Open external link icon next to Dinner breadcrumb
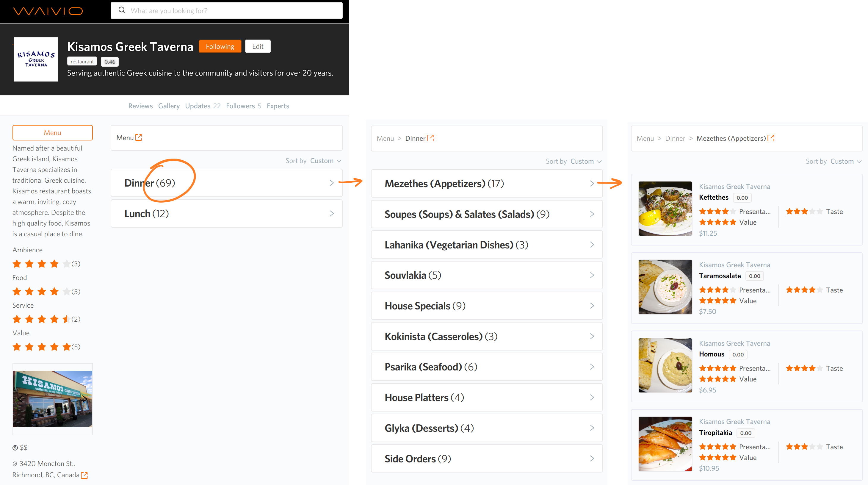This screenshot has height=485, width=868. (x=430, y=138)
